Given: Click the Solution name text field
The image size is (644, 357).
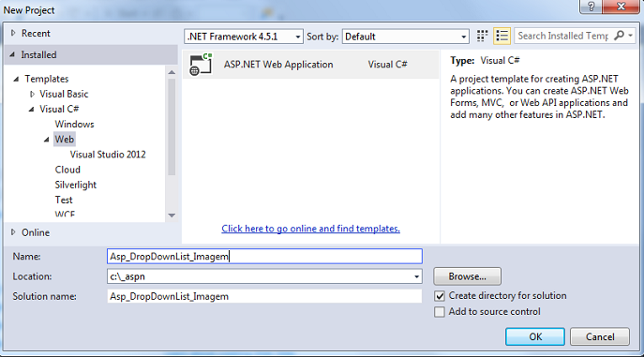Looking at the screenshot, I should pos(264,296).
